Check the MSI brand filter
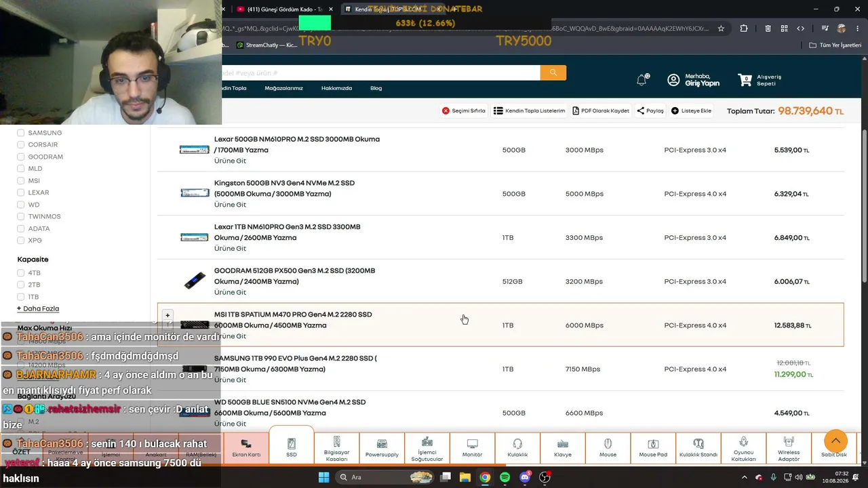Viewport: 868px width, 488px height. pyautogui.click(x=21, y=181)
